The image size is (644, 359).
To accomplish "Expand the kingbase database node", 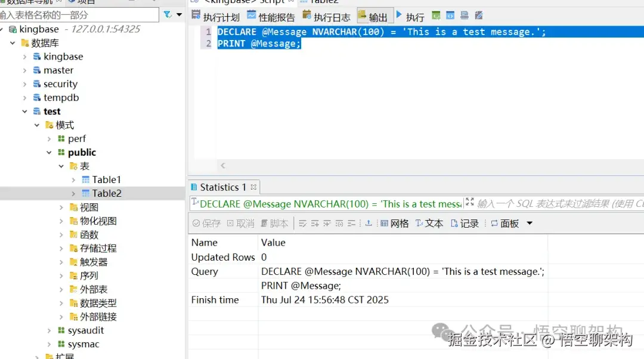I will (24, 57).
